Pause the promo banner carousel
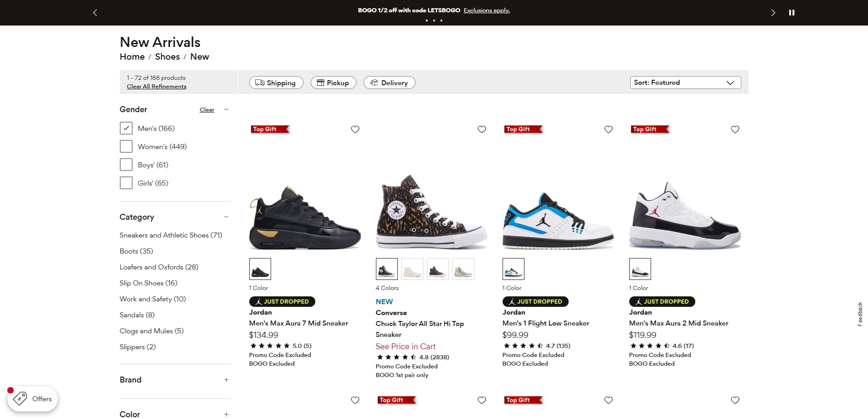Screen dimensions: 868x419 791,12
